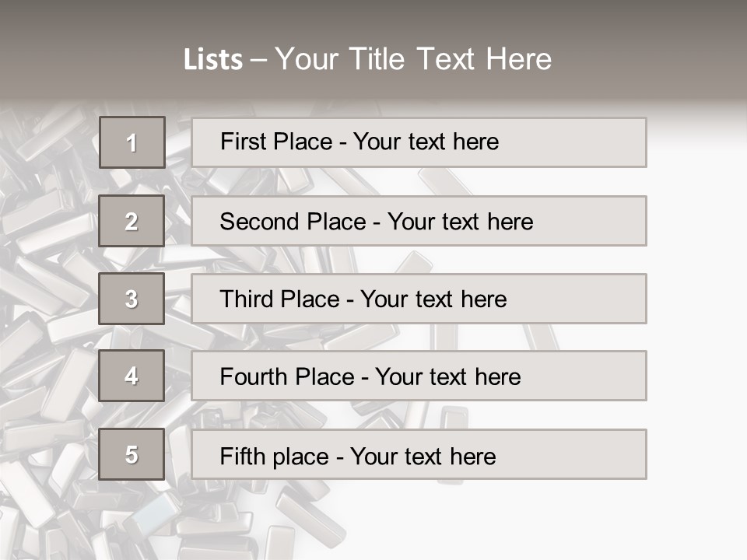Click the bold word "Lists" in title
The image size is (747, 560).
(212, 59)
